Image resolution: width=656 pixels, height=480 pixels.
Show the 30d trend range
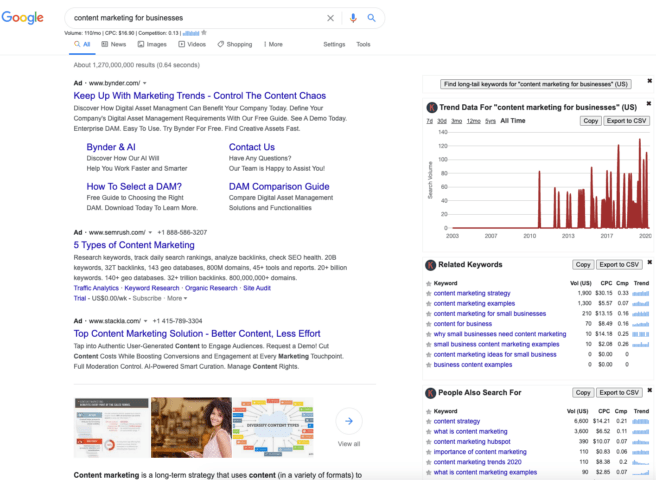(x=442, y=121)
